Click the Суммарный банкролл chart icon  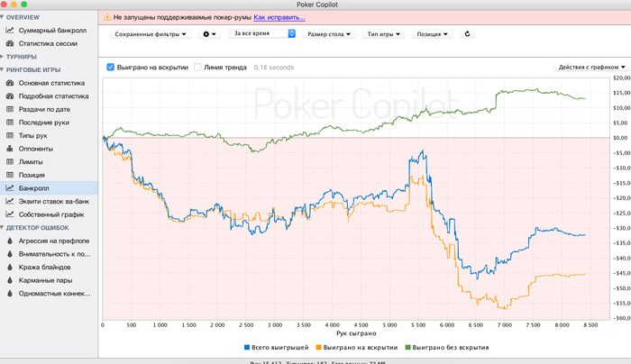coord(10,30)
